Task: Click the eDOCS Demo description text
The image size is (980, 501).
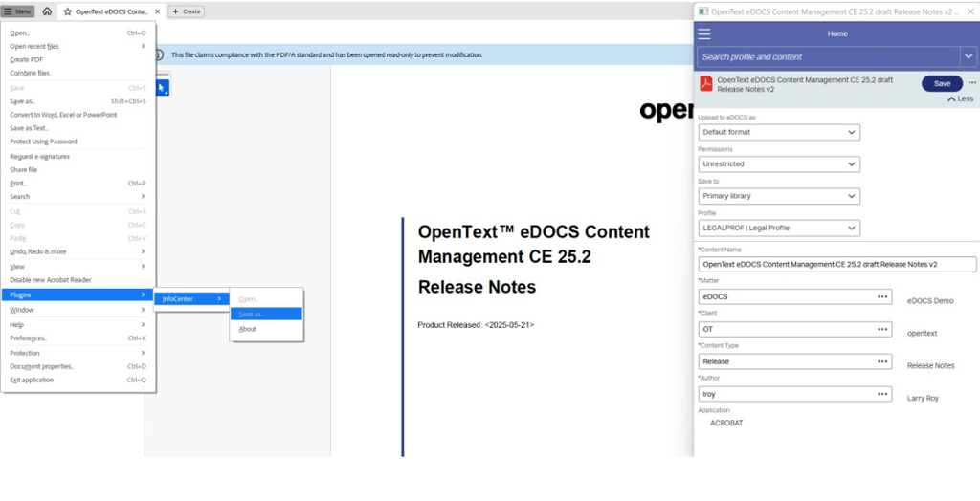Action: point(930,301)
